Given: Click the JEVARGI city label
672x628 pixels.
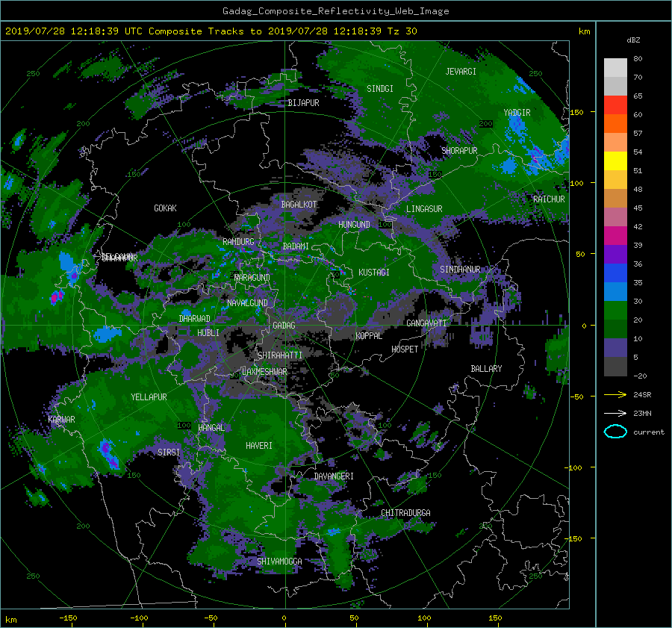Looking at the screenshot, I should tap(461, 72).
